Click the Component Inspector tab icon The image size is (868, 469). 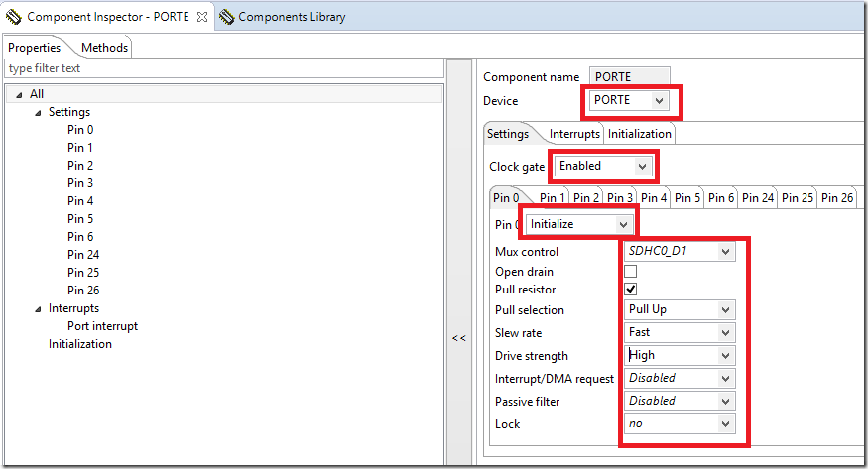click(x=13, y=17)
